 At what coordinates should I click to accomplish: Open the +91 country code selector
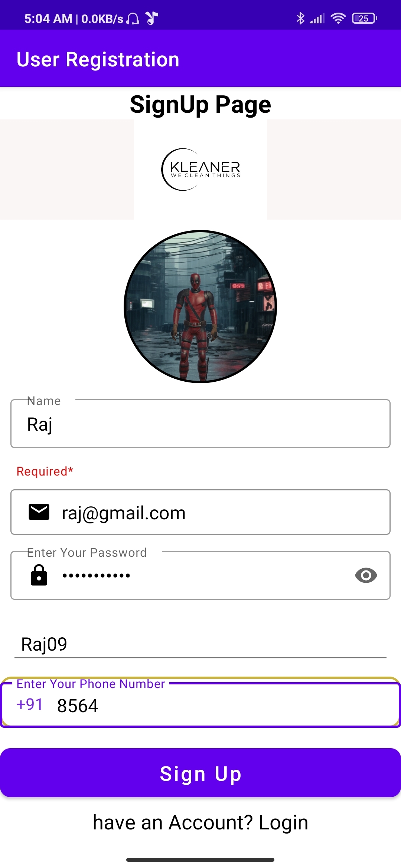(30, 704)
